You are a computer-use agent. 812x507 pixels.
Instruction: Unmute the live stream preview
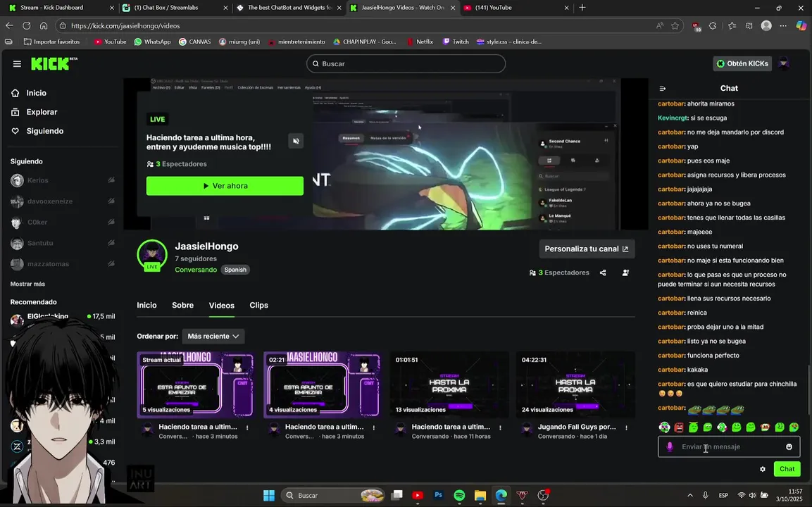coord(296,141)
